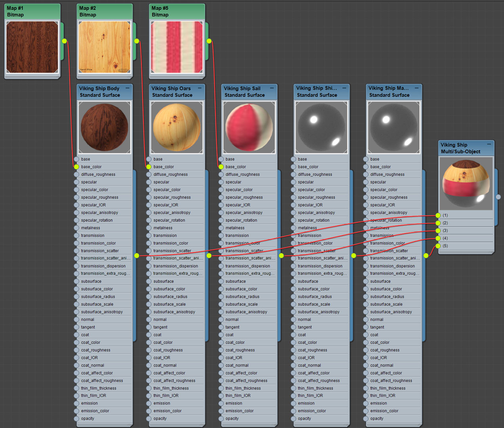504x428 pixels.
Task: Collapse the Viking Ship Oars node
Action: 200,88
